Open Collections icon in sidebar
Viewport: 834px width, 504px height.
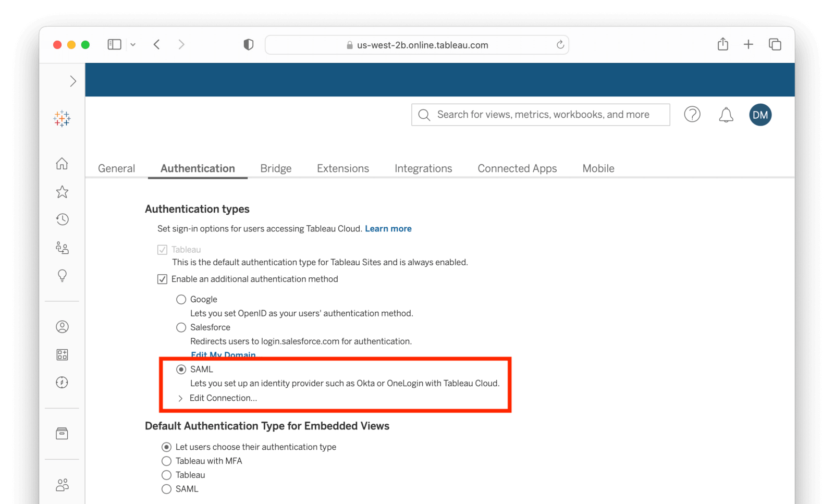62,355
